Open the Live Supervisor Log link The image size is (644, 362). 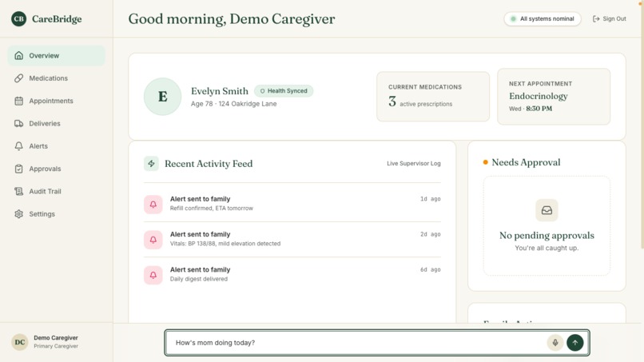point(414,164)
